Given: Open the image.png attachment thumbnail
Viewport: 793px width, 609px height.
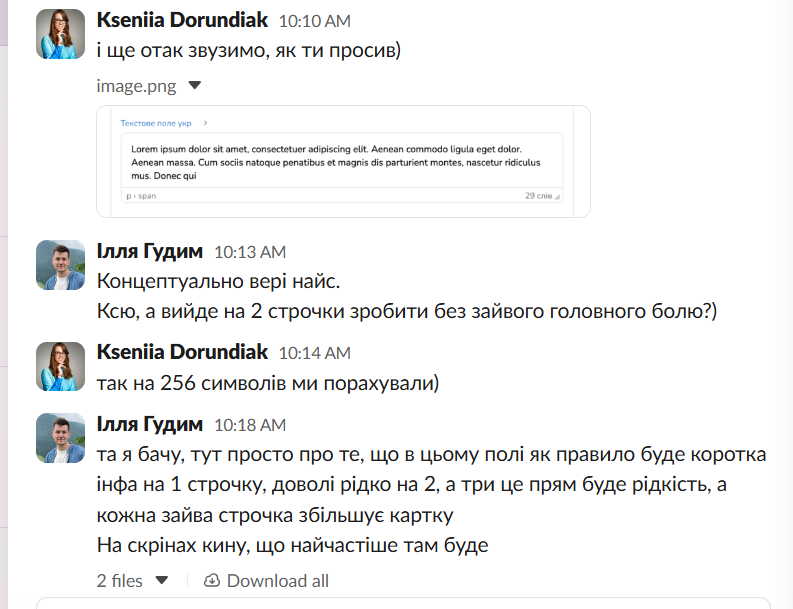Looking at the screenshot, I should 343,161.
